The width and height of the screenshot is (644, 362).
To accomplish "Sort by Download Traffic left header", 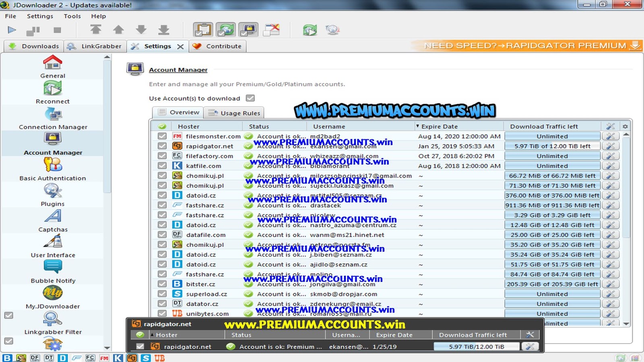I will [552, 126].
